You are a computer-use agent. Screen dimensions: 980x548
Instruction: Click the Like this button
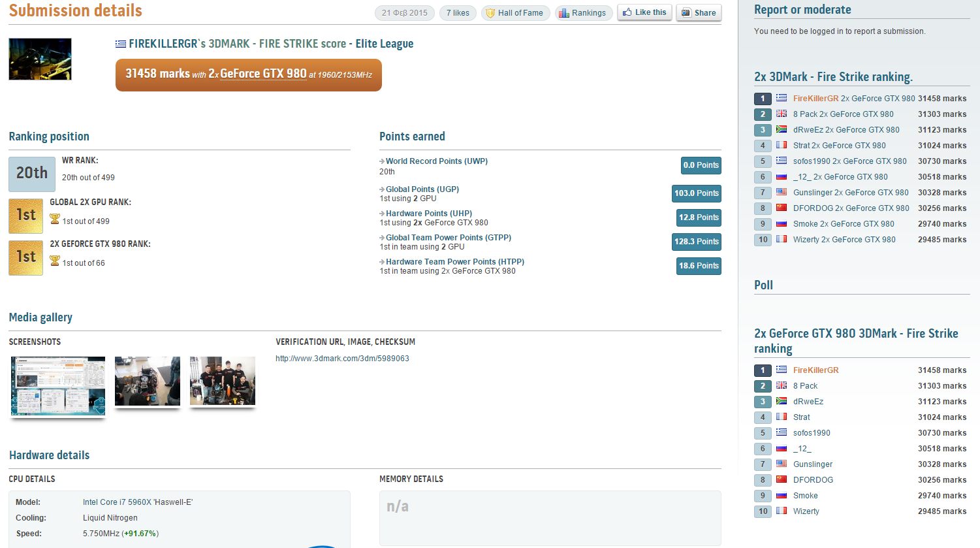tap(644, 12)
